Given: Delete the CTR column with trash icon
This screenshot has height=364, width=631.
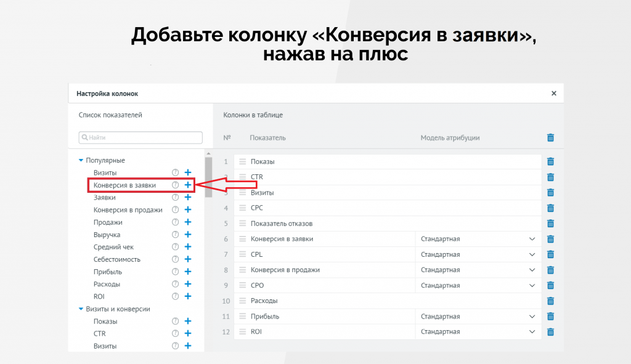Looking at the screenshot, I should pos(550,177).
